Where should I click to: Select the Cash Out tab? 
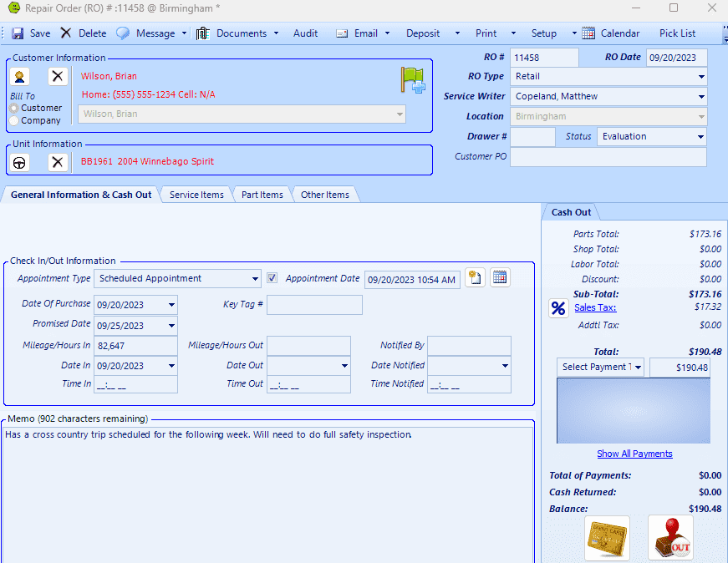click(x=571, y=212)
